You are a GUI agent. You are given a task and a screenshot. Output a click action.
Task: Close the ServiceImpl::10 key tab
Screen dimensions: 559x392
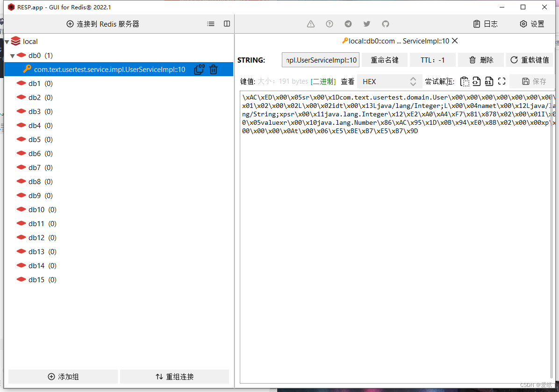coord(454,41)
